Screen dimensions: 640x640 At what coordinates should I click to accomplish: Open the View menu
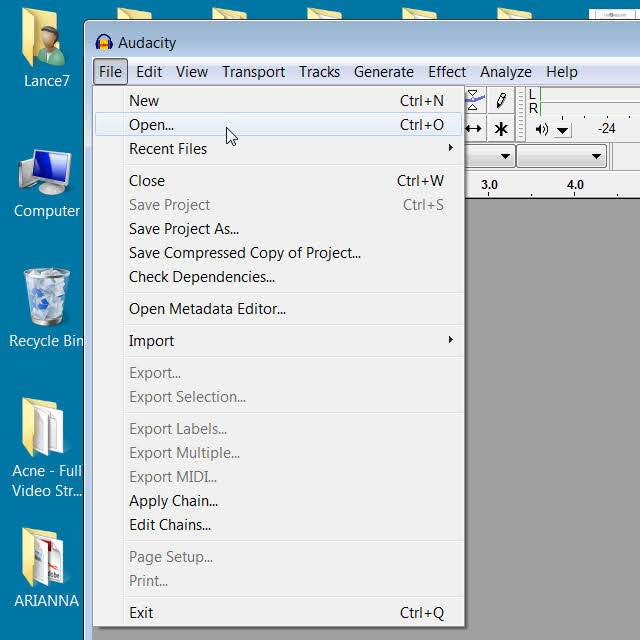click(x=192, y=72)
